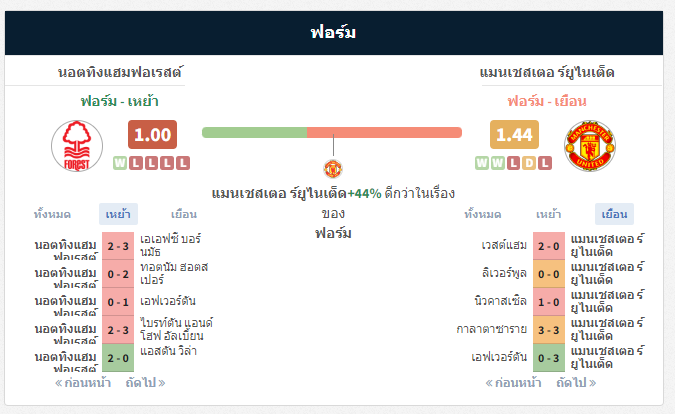Click the small Manchester United logo below the bar
The width and height of the screenshot is (675, 414).
click(x=333, y=169)
